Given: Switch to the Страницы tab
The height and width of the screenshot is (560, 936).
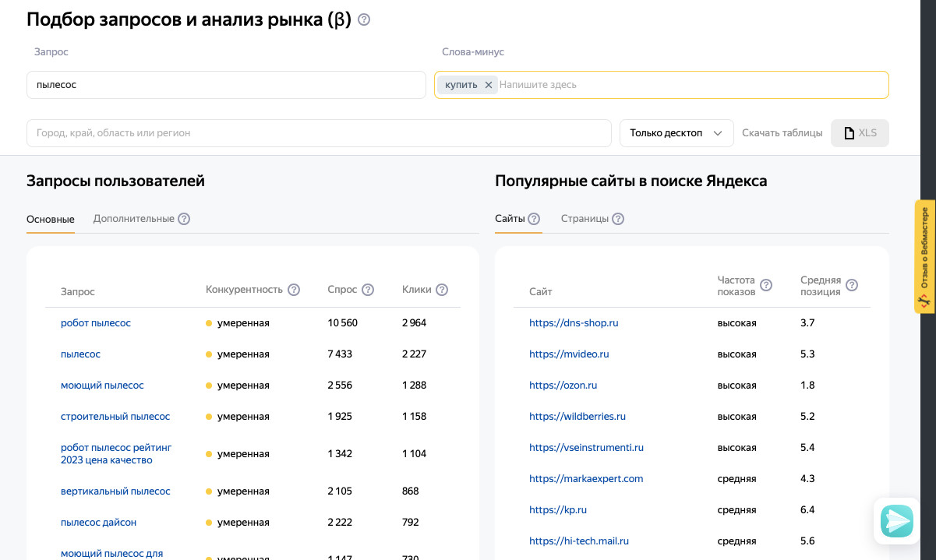Looking at the screenshot, I should [x=585, y=219].
